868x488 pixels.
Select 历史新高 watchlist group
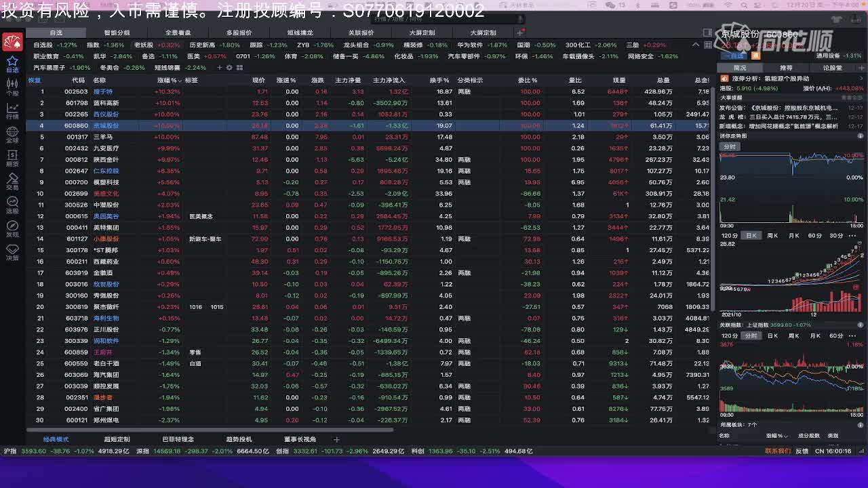point(214,45)
